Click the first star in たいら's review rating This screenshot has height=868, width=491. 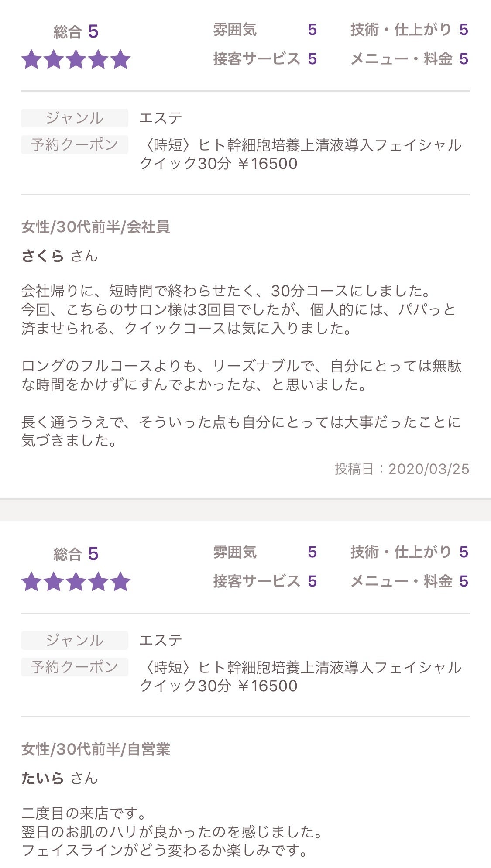[32, 582]
